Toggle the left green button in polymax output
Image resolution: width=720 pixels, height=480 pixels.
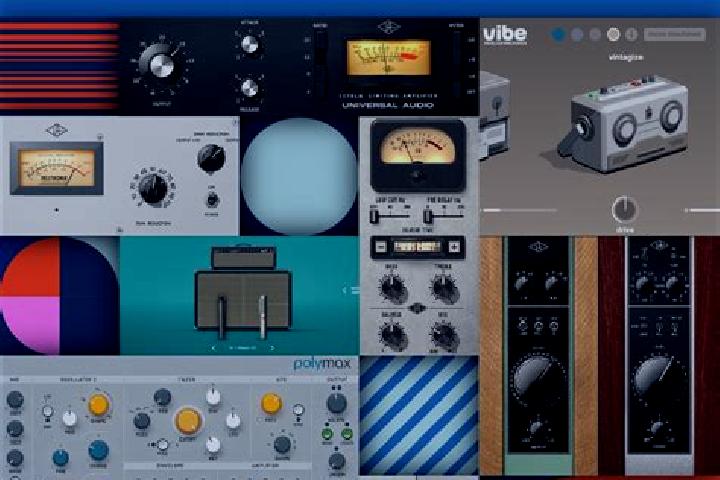327,434
